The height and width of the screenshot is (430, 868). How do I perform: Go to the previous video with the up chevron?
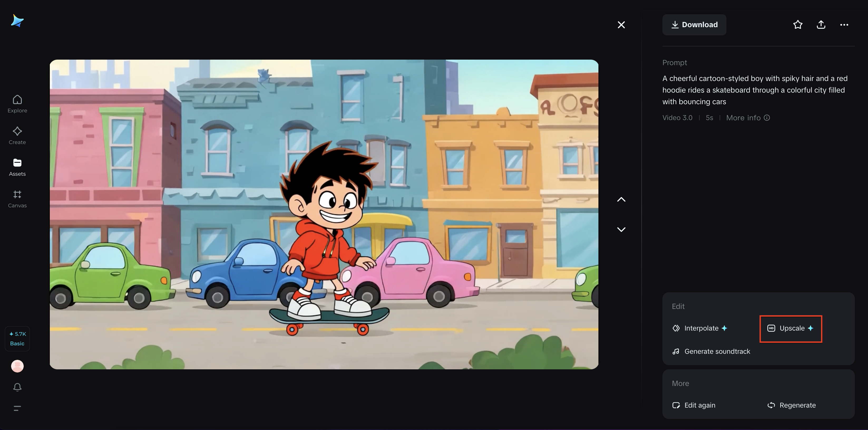[621, 199]
